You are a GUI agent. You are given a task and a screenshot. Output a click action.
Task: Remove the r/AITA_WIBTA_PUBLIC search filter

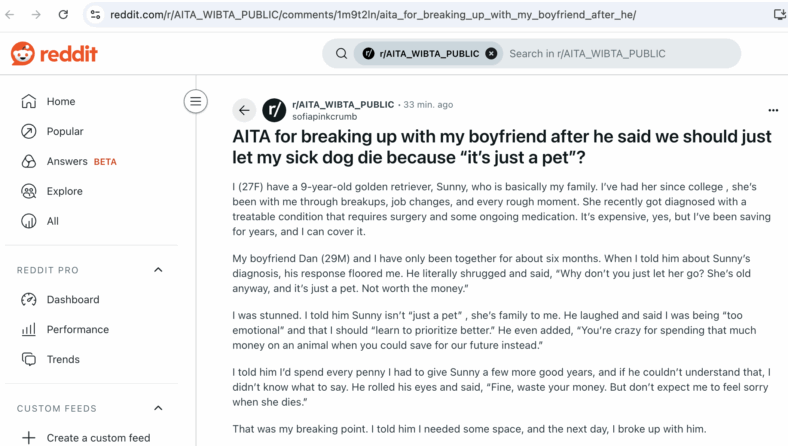[x=491, y=54]
